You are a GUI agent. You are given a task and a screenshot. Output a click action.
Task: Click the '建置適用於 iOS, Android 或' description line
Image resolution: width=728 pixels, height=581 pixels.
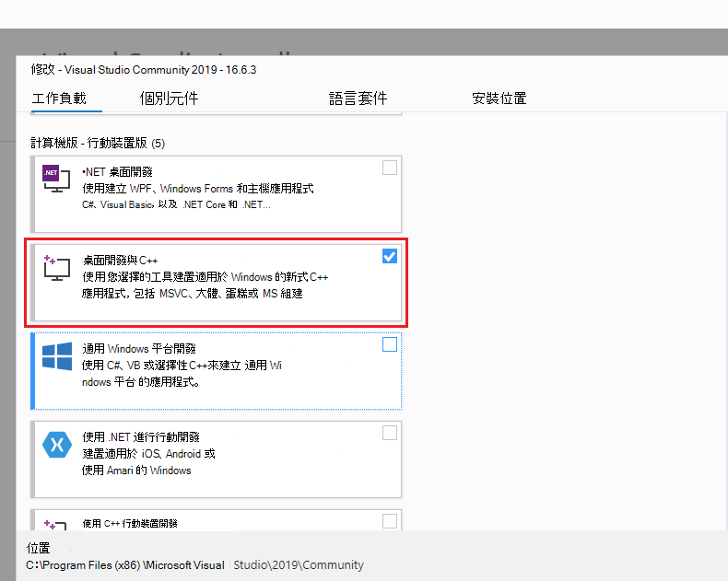148,453
